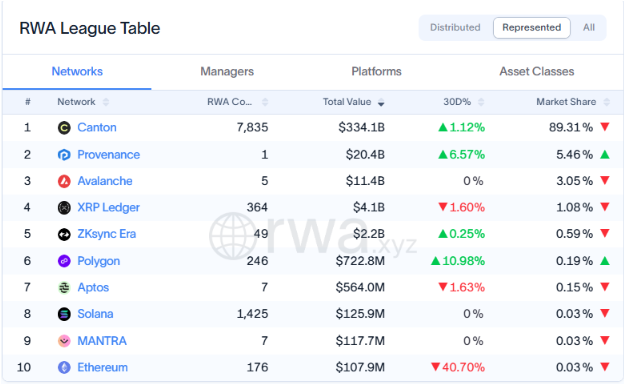Open the Platforms tab

point(376,71)
